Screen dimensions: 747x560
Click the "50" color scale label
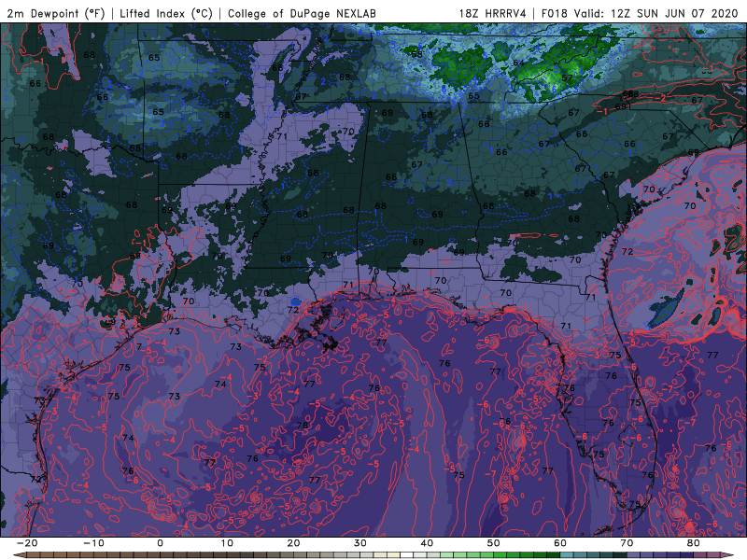(494, 543)
